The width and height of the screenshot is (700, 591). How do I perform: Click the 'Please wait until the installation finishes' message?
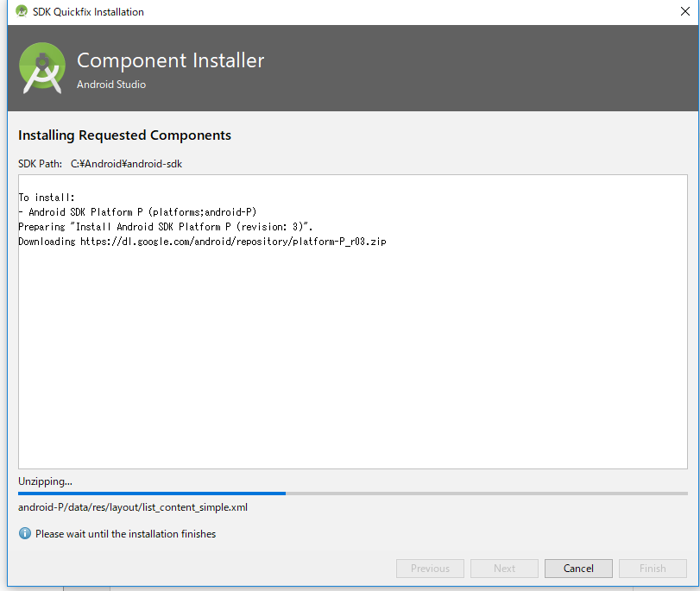tap(125, 534)
